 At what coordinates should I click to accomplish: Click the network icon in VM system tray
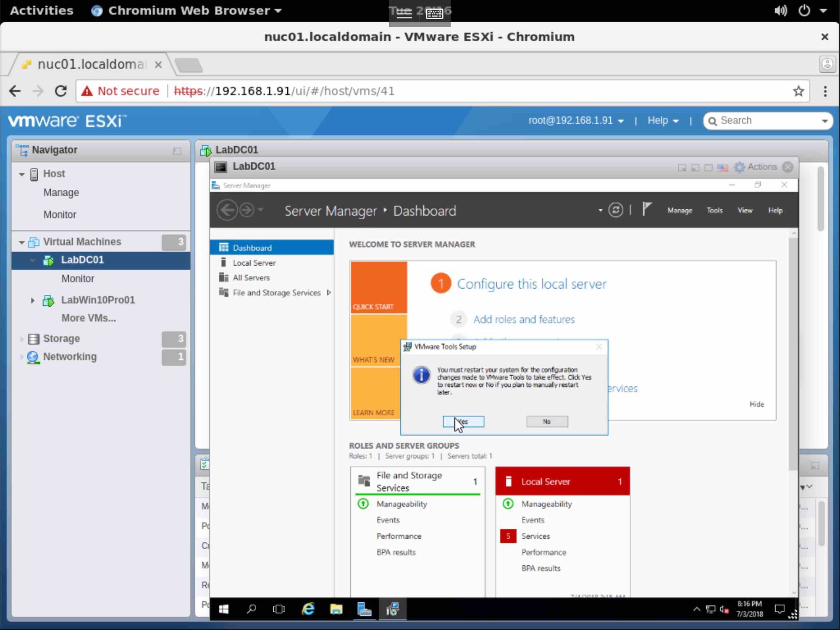pos(711,609)
